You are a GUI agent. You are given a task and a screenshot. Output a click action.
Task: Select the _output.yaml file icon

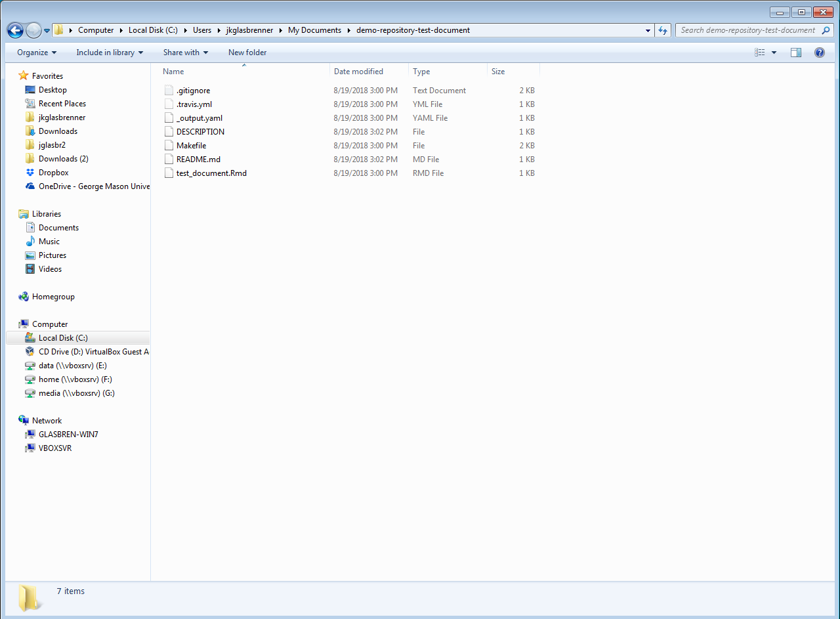[169, 118]
